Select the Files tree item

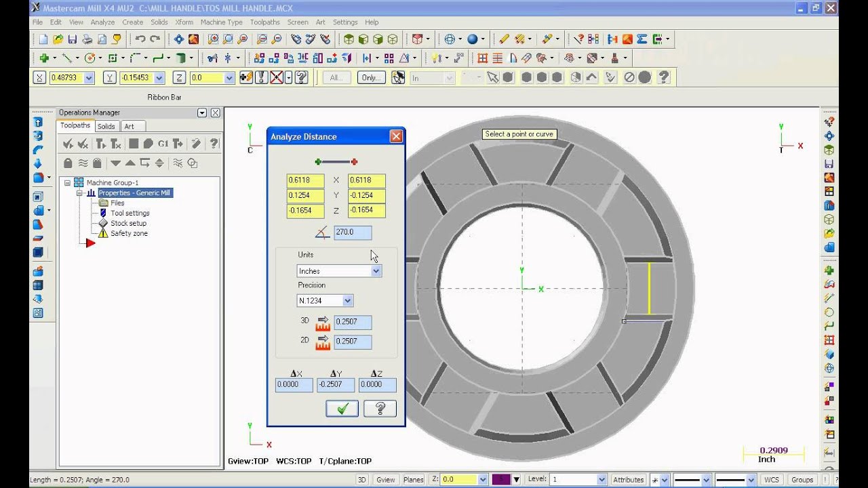[117, 203]
